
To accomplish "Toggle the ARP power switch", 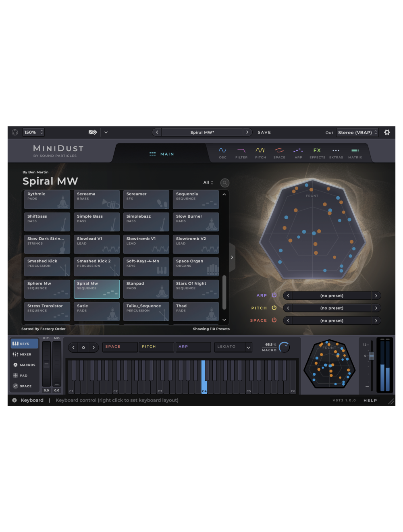I will point(274,295).
